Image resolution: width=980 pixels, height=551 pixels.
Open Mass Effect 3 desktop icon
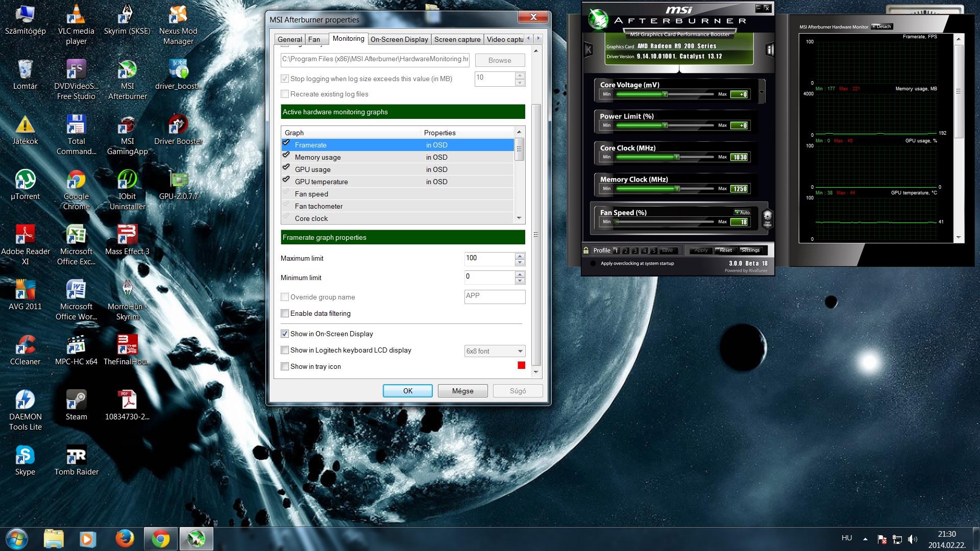[x=127, y=240]
